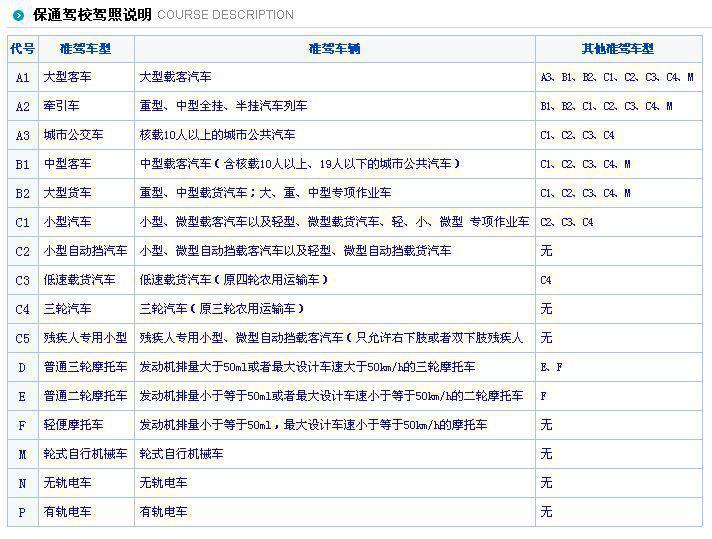Click the COURSE DESCRIPTION subtitle text

click(226, 15)
